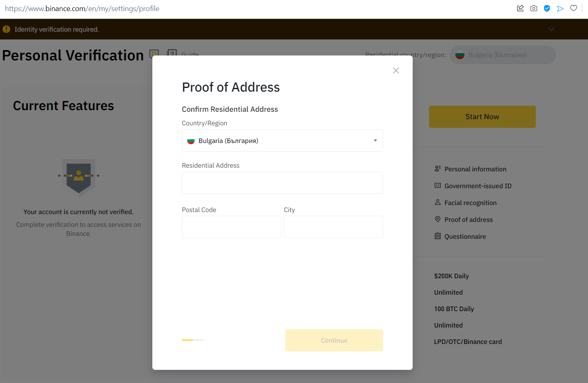The height and width of the screenshot is (383, 588).
Task: Click the icon next to Personal Verification
Action: click(154, 54)
